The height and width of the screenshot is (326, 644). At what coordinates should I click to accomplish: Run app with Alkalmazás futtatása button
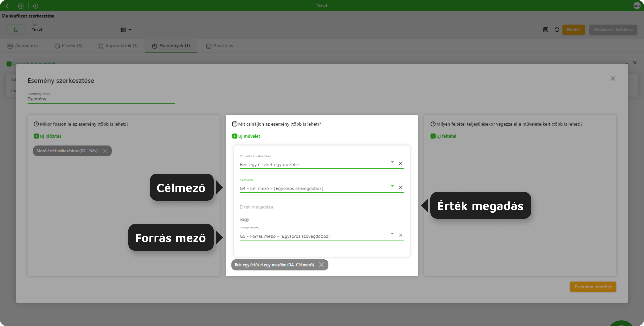pos(613,30)
